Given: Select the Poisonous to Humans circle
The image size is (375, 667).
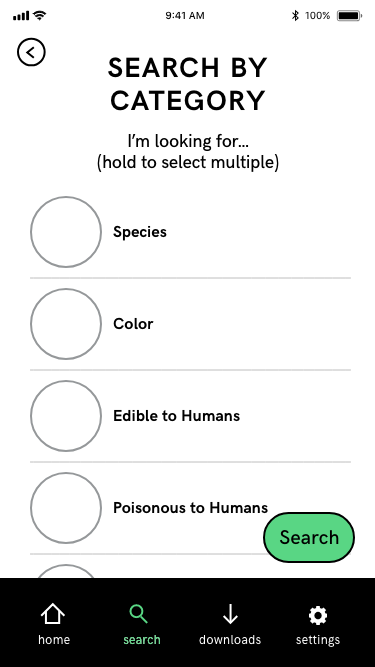Looking at the screenshot, I should click(x=66, y=507).
